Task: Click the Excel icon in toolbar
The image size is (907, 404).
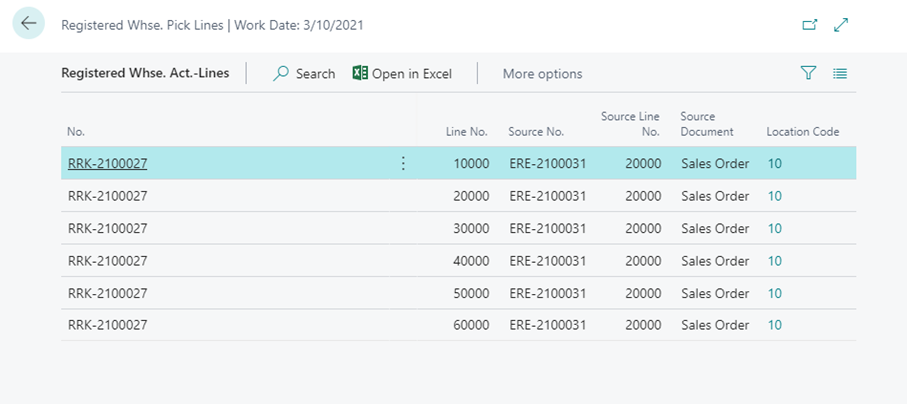Action: pyautogui.click(x=360, y=73)
